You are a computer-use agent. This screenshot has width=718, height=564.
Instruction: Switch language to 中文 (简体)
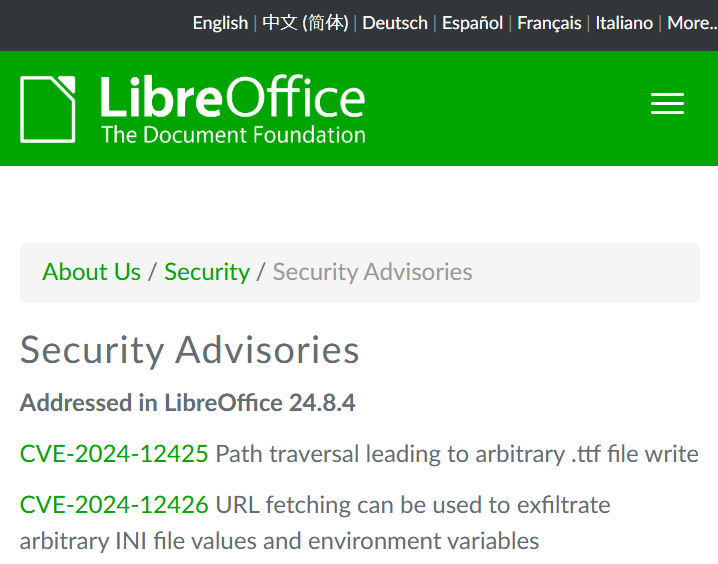tap(305, 23)
